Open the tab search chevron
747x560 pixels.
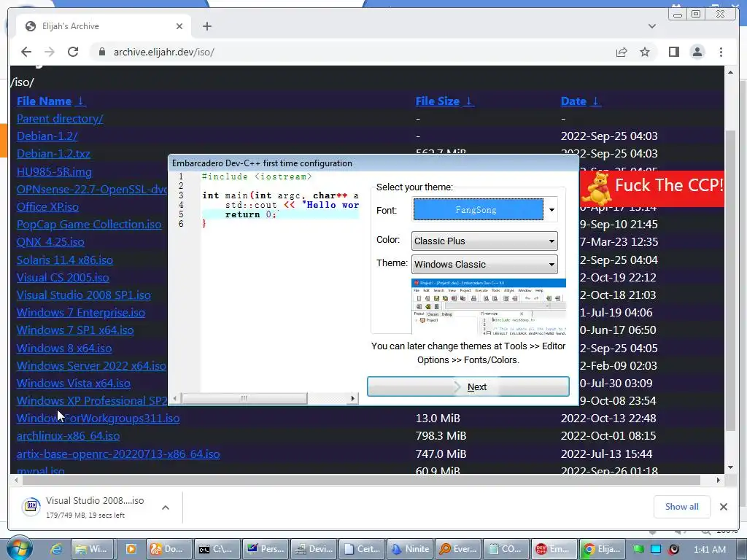pyautogui.click(x=651, y=26)
